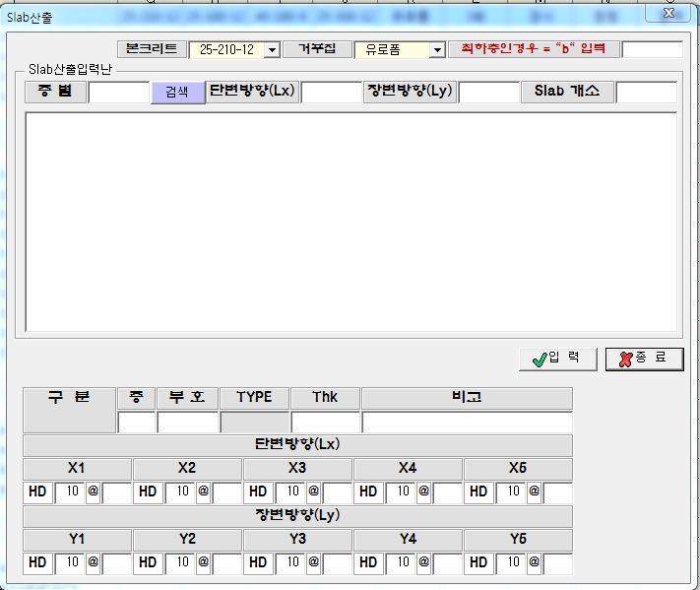
Task: Click the HD field under X1
Action: 37,492
